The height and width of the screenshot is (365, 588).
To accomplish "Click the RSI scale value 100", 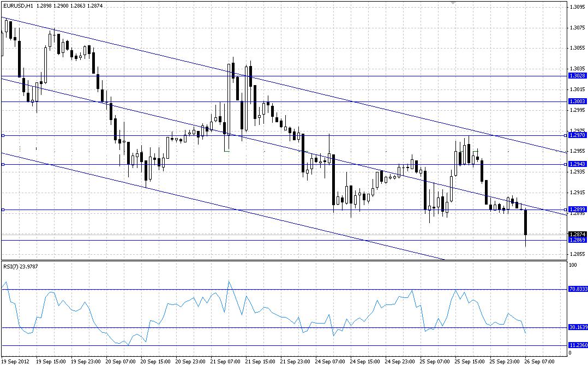I will (573, 265).
